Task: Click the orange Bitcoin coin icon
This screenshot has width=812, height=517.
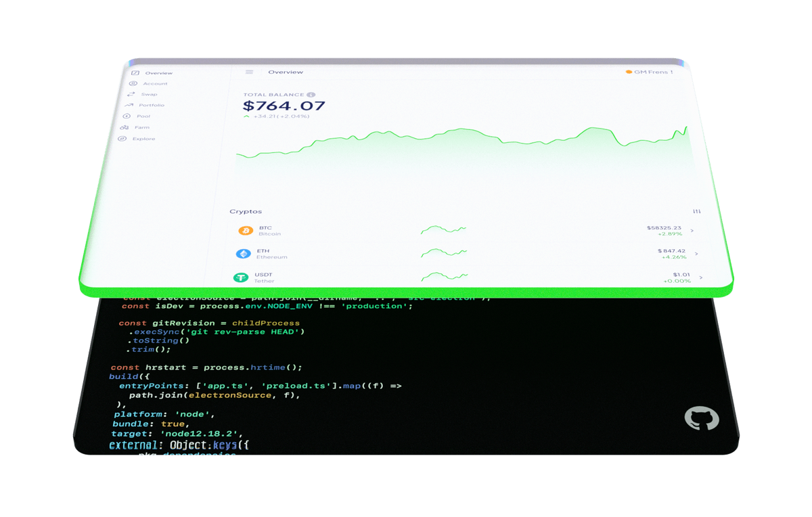Action: pos(245,231)
